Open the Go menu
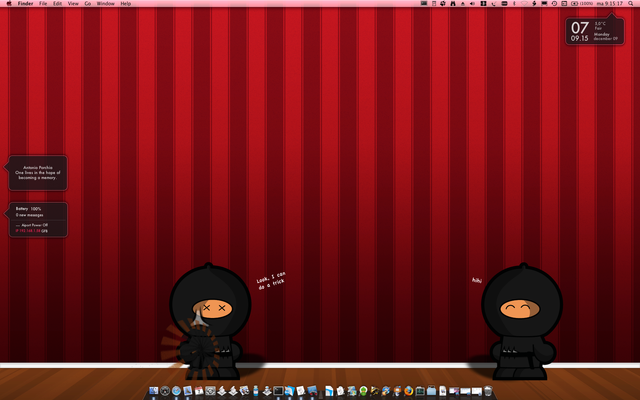 point(87,4)
